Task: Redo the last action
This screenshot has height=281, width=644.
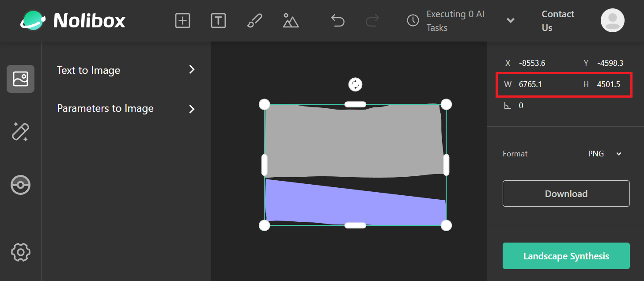Action: pos(372,21)
